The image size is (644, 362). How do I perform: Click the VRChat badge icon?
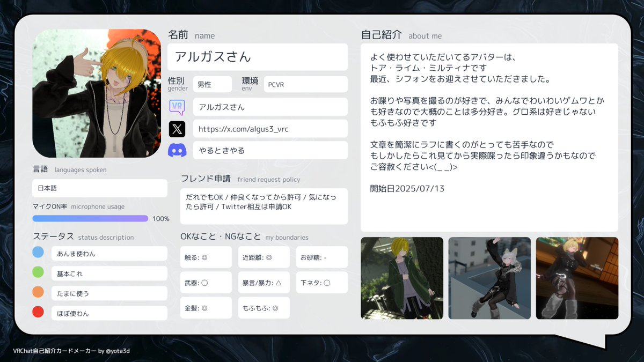point(177,107)
